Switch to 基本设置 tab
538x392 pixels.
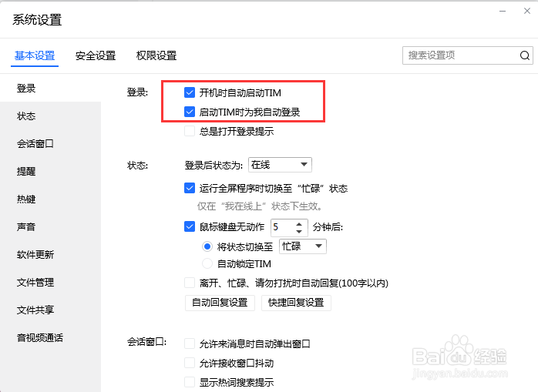35,55
